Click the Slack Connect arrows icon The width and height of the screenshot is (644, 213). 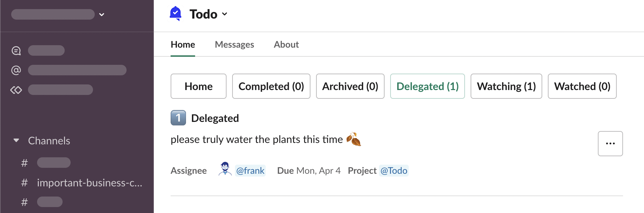[x=16, y=90]
